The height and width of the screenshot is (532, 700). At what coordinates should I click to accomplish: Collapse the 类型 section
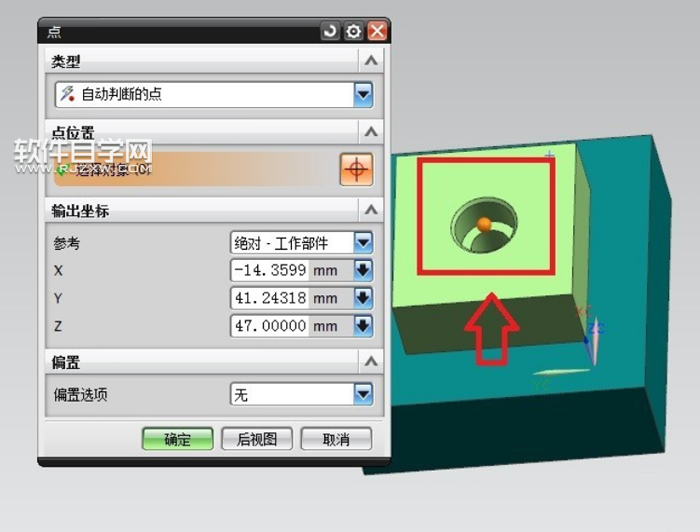(x=371, y=60)
